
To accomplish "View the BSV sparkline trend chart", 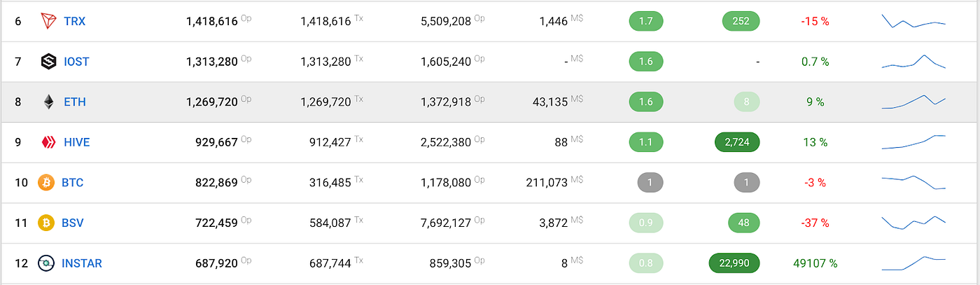I will pos(913,223).
